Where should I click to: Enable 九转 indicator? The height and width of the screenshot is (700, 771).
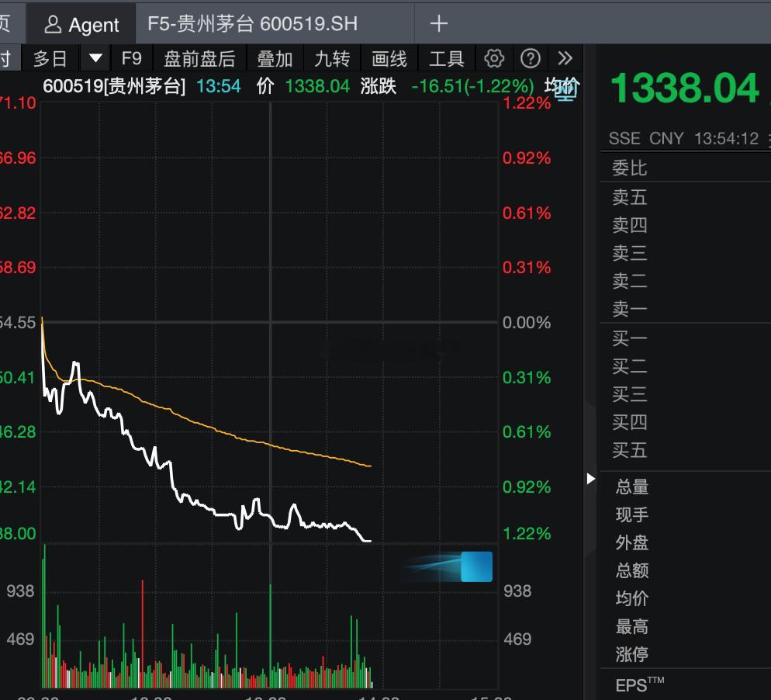333,58
